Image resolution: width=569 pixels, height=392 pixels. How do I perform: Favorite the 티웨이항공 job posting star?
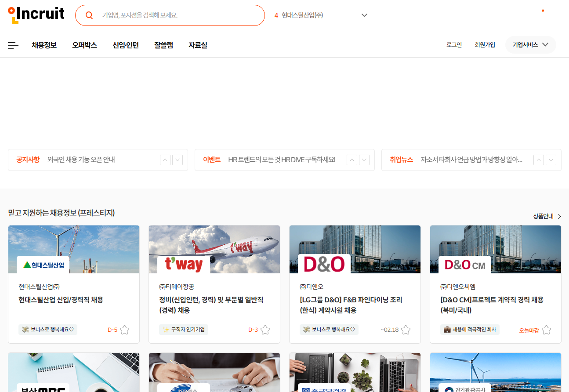pos(265,330)
